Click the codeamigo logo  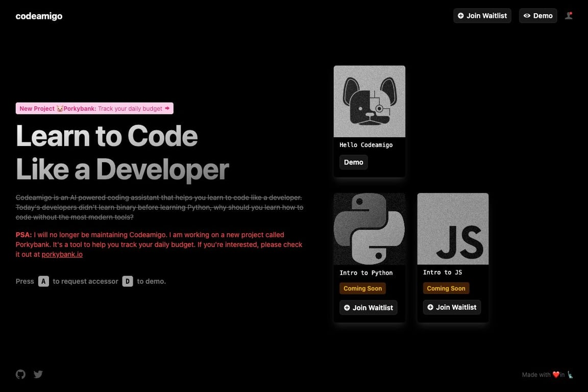pos(39,16)
